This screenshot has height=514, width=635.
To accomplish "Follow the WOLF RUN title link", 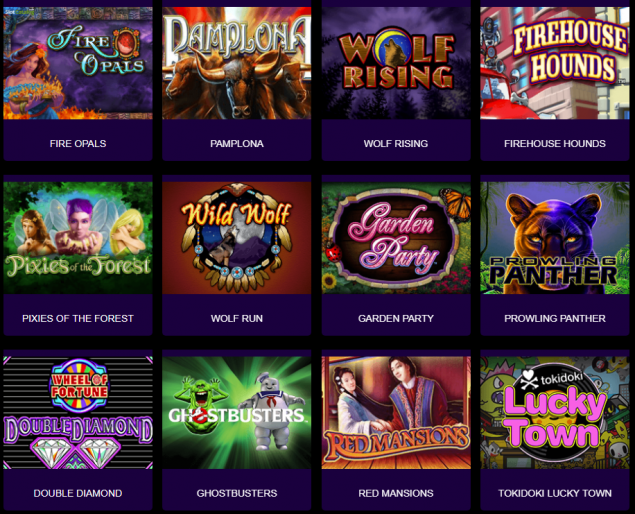I will pyautogui.click(x=237, y=318).
